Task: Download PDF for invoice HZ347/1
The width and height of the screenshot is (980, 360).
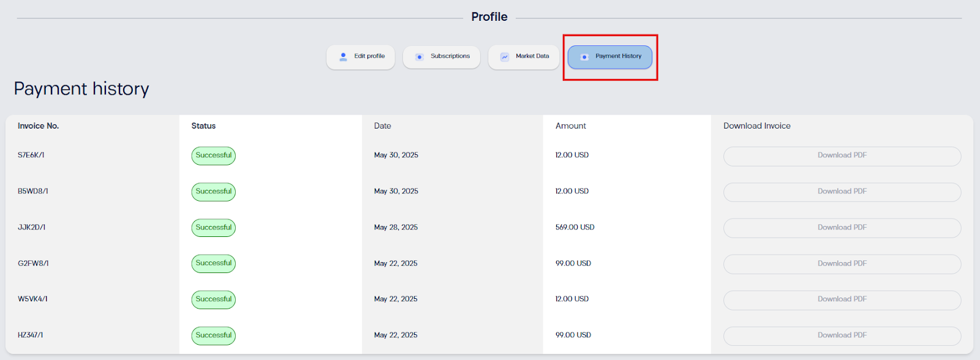Action: coord(842,336)
